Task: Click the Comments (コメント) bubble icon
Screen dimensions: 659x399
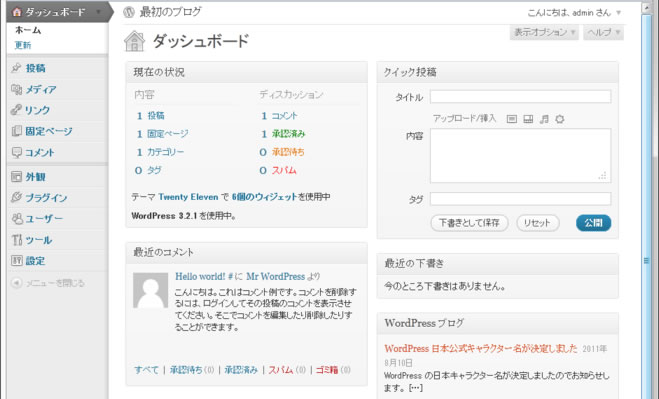Action: pos(16,152)
